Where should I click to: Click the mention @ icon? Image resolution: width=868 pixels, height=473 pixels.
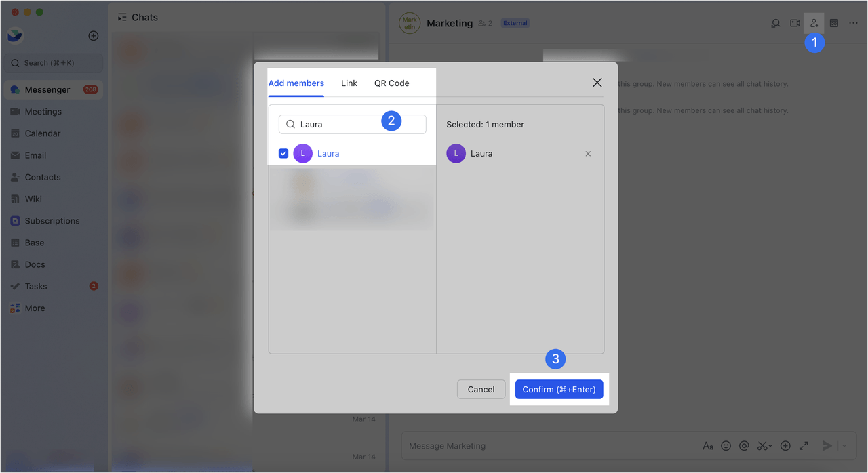point(744,446)
